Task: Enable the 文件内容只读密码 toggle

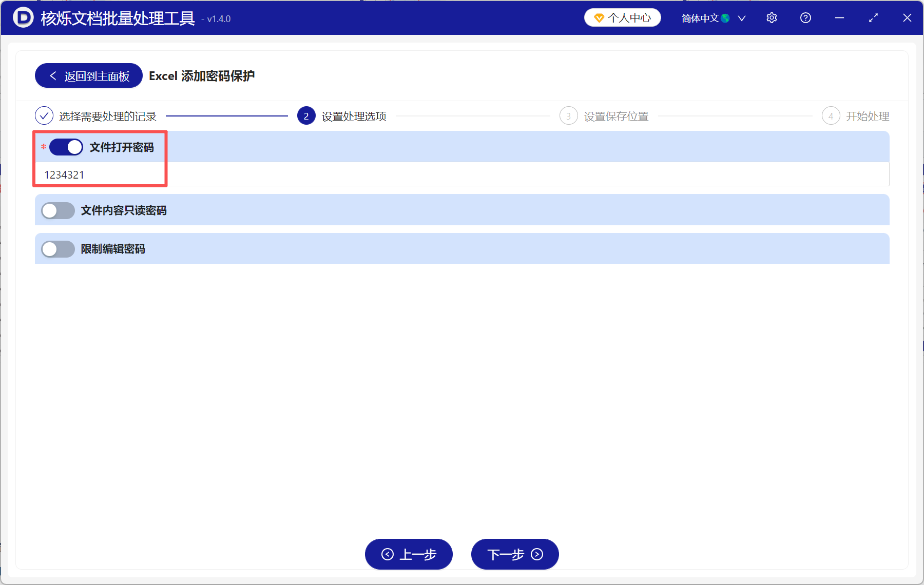Action: (x=57, y=210)
